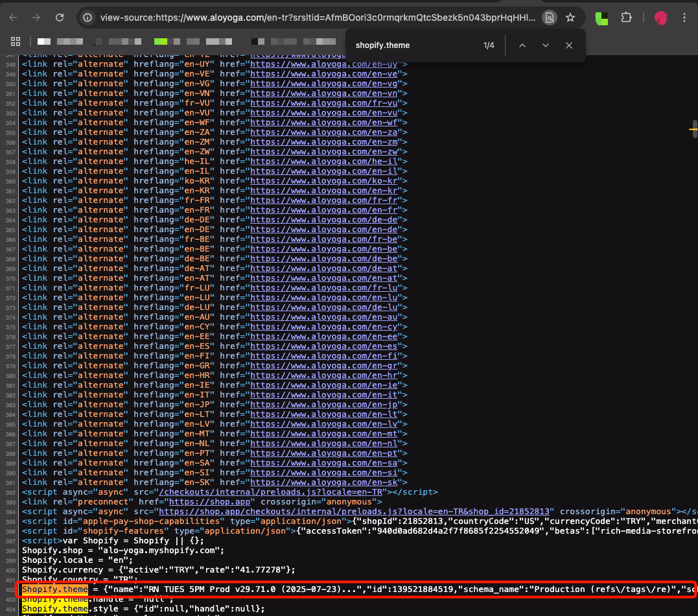The height and width of the screenshot is (616, 698).
Task: Open the apps grid in bookmarks bar
Action: (16, 41)
